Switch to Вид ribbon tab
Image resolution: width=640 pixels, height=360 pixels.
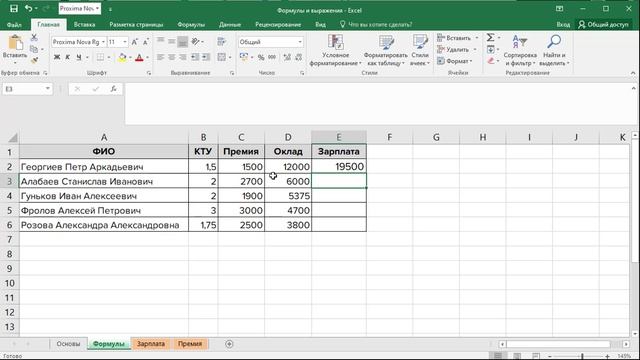pos(320,24)
